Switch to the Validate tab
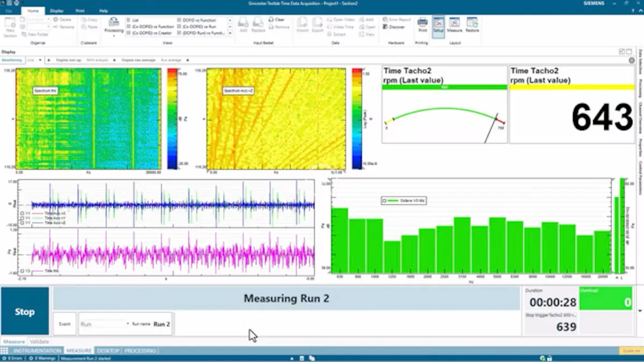Image resolution: width=644 pixels, height=362 pixels. pyautogui.click(x=39, y=341)
